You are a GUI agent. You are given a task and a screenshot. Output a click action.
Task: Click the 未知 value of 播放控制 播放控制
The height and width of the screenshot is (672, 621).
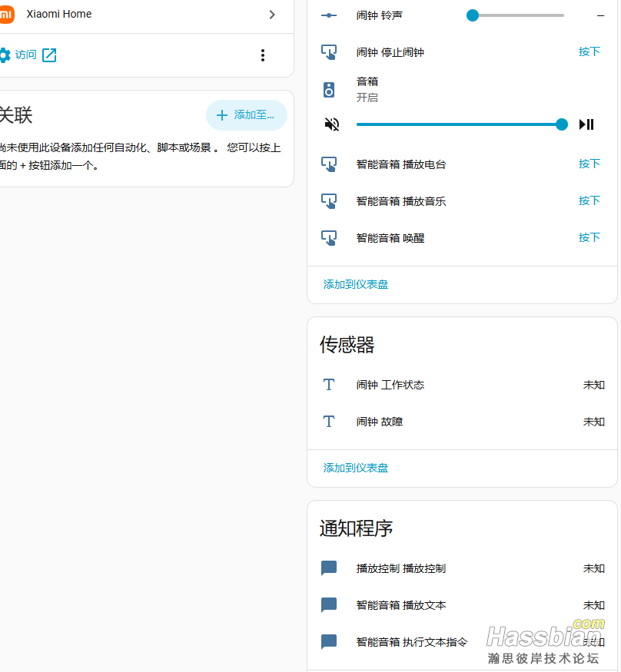pyautogui.click(x=593, y=568)
